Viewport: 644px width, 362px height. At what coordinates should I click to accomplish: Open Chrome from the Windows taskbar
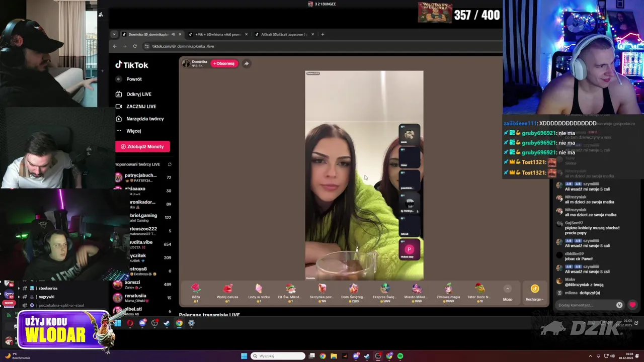[323, 356]
